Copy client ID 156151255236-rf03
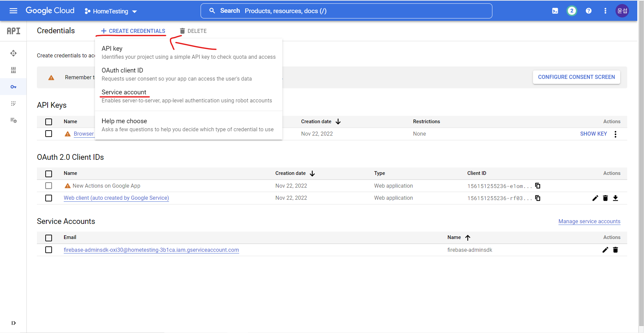This screenshot has height=333, width=644. 538,198
